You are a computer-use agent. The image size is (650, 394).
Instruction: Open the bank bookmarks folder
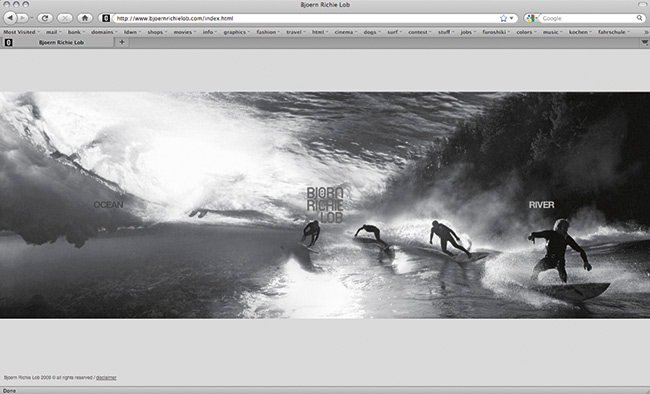tap(76, 32)
